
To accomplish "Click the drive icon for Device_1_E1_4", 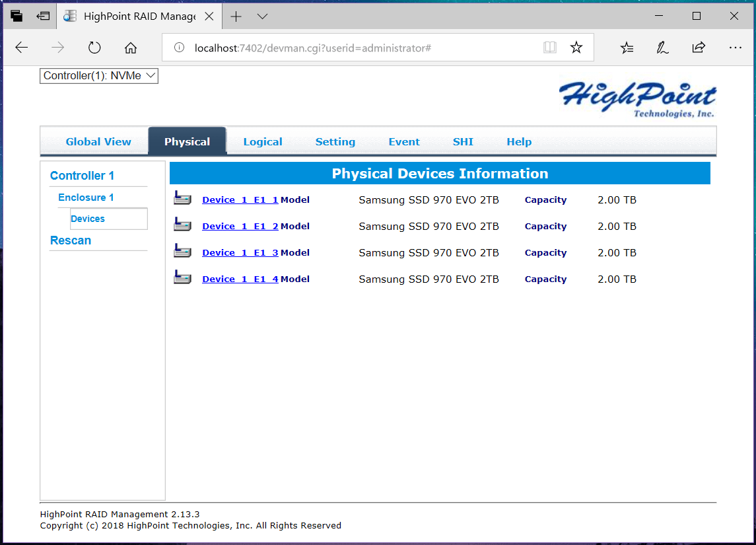I will (182, 277).
